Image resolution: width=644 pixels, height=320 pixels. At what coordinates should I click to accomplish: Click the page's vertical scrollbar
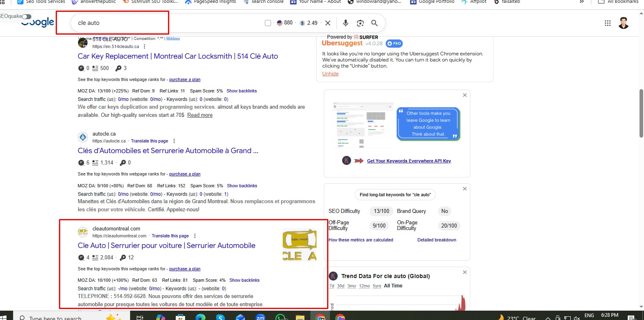[x=641, y=113]
